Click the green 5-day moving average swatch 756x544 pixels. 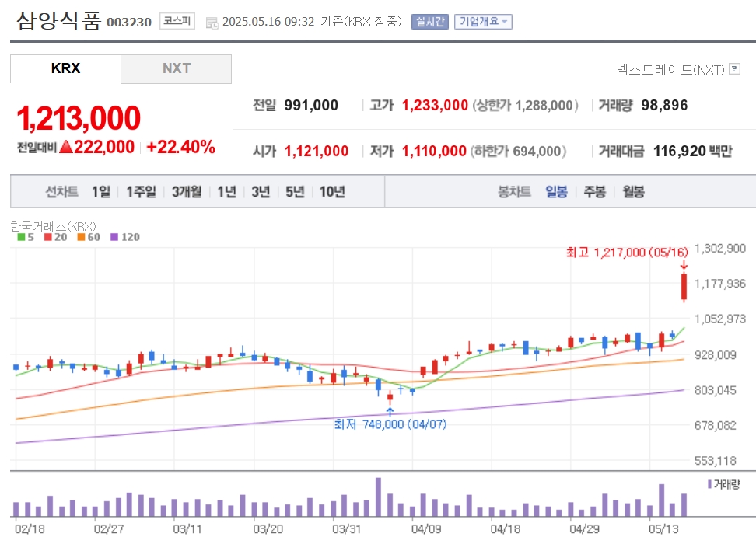(x=21, y=237)
